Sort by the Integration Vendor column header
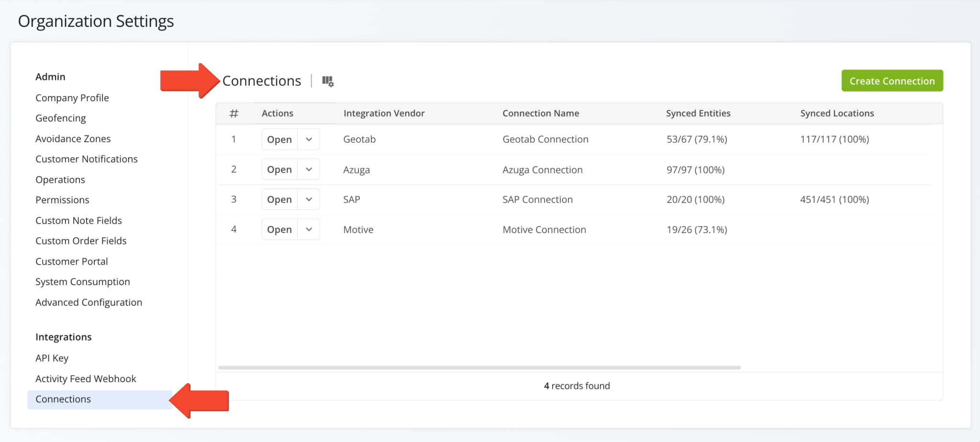The height and width of the screenshot is (442, 980). [x=384, y=113]
